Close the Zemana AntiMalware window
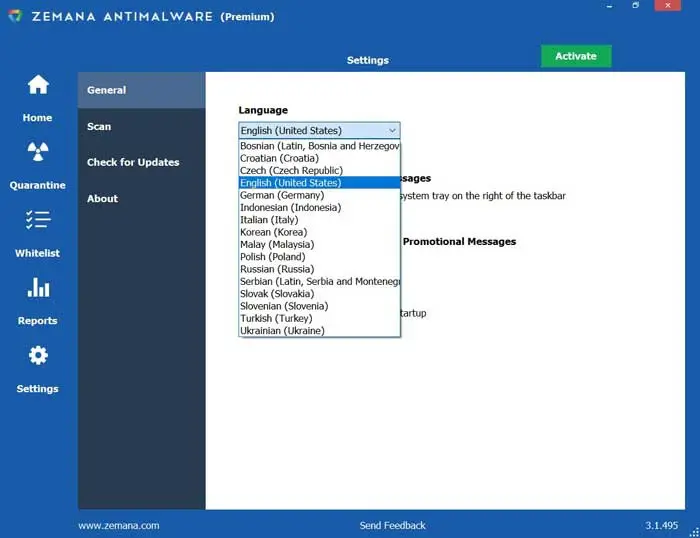This screenshot has height=538, width=700. [667, 5]
